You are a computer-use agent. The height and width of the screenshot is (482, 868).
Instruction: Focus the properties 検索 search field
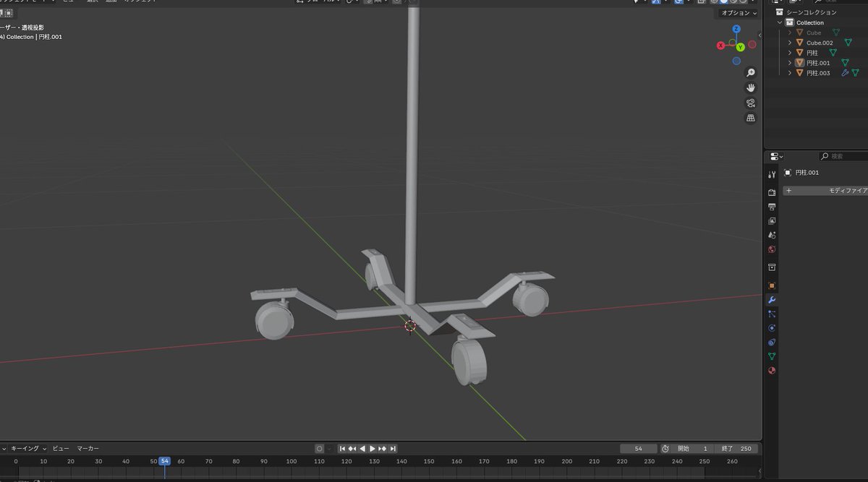pyautogui.click(x=844, y=156)
